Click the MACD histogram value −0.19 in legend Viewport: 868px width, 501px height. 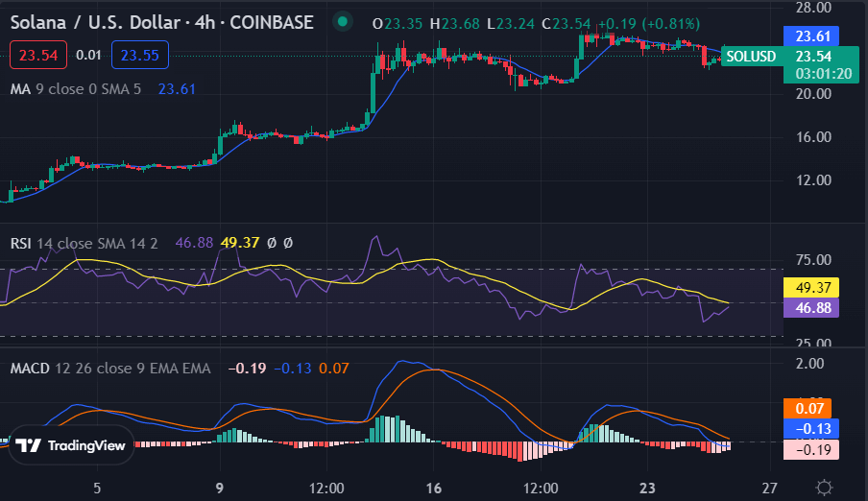pos(247,369)
